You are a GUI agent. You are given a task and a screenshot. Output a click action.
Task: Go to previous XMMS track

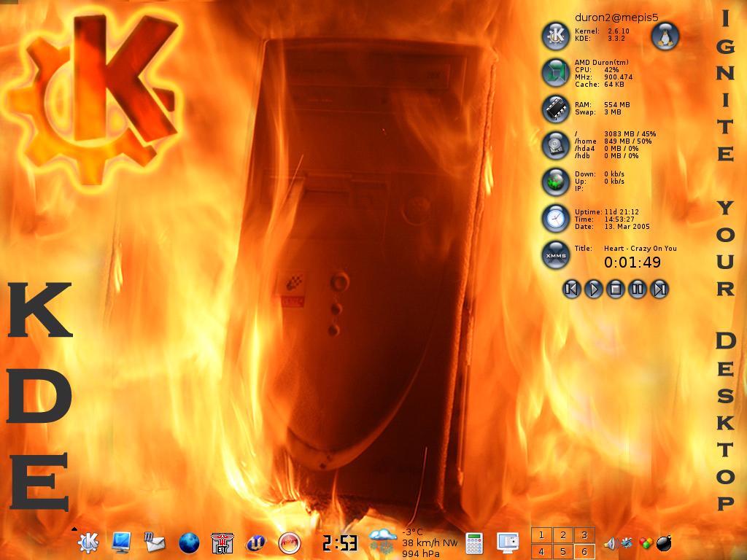572,289
